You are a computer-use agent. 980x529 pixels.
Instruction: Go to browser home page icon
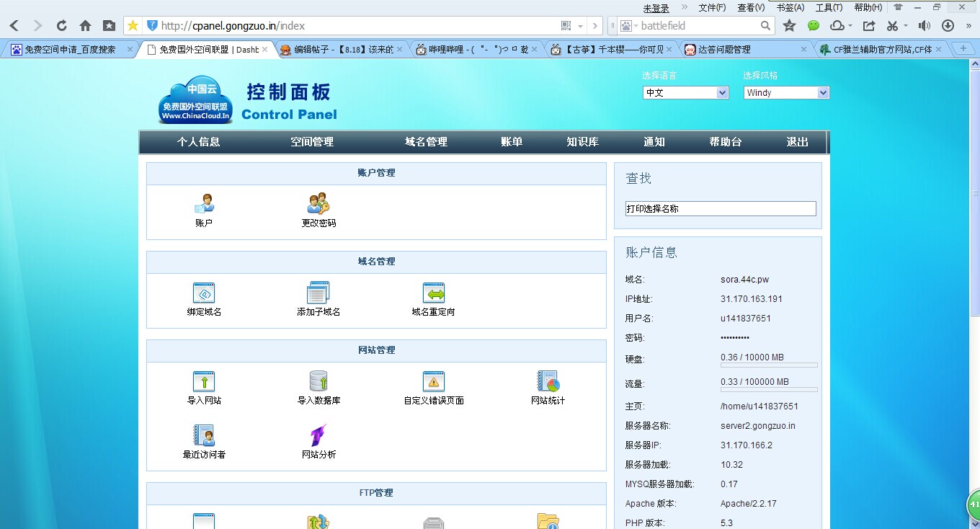point(85,26)
